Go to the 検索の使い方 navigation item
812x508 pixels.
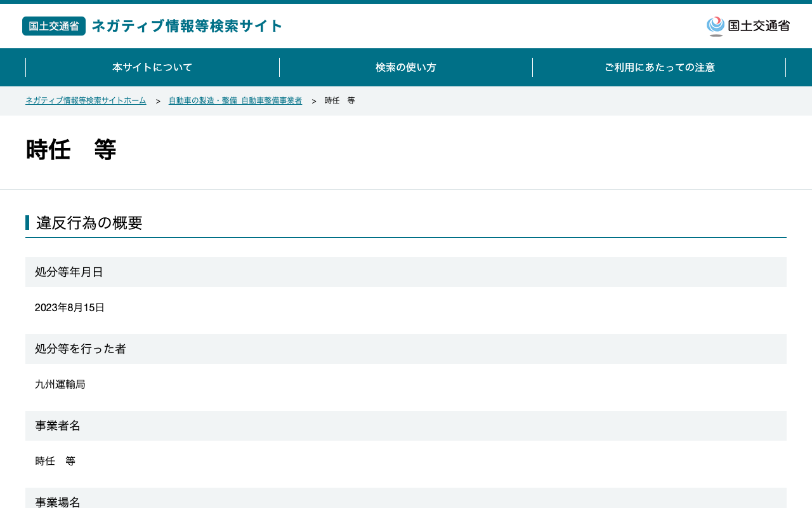tap(406, 67)
